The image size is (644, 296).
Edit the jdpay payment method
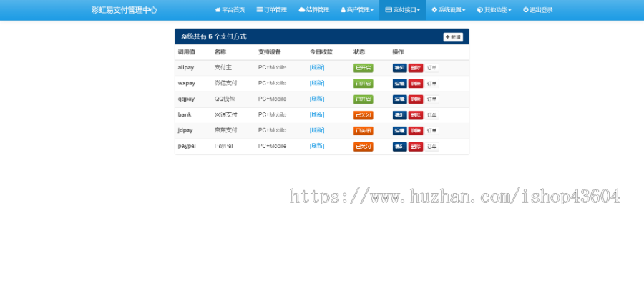[x=399, y=131]
